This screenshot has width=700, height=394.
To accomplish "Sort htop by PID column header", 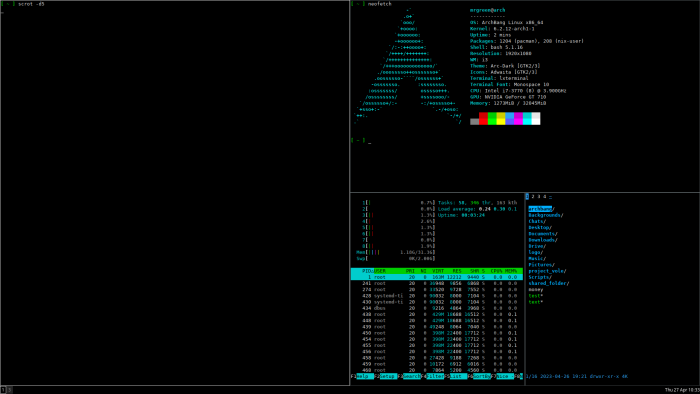I will [x=367, y=271].
